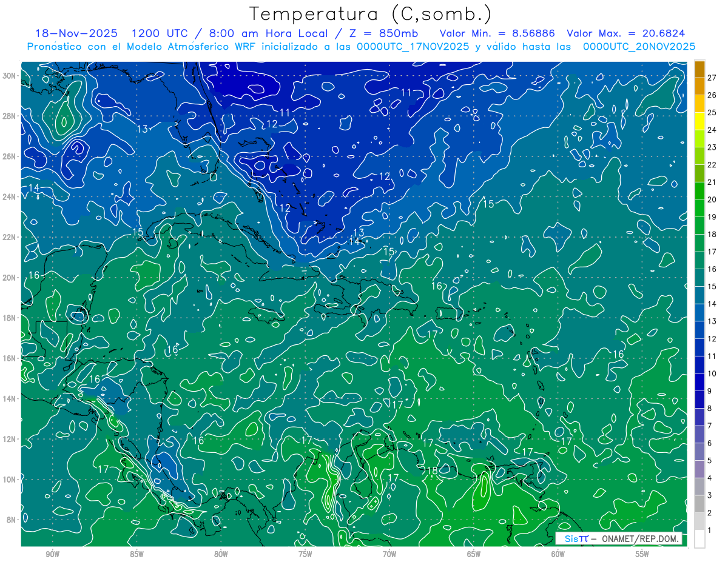Click the "55W" longitude axis label
The image size is (728, 562).
[642, 554]
